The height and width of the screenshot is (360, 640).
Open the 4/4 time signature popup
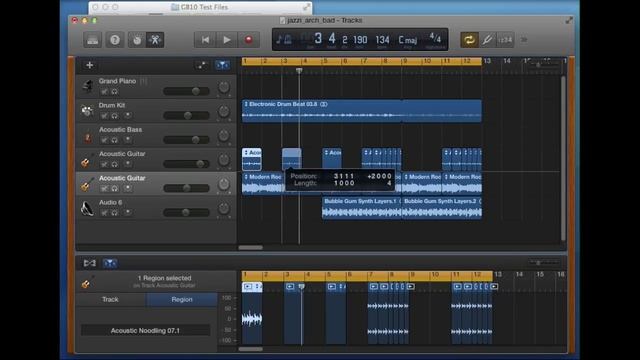[x=435, y=38]
